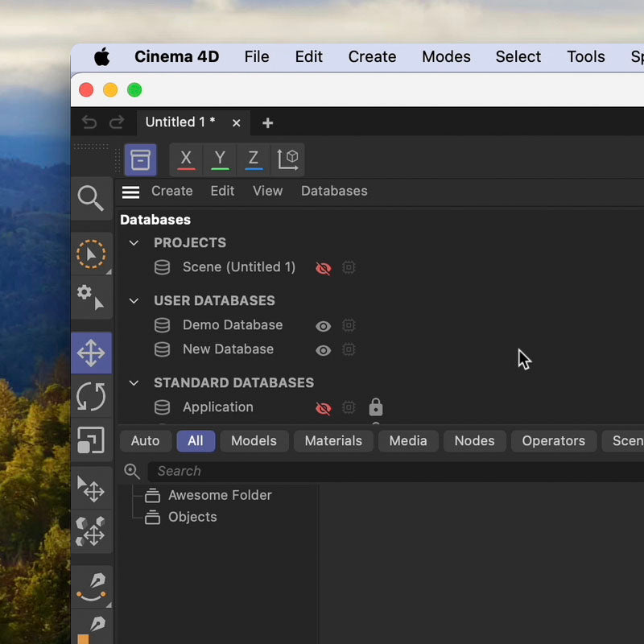The height and width of the screenshot is (644, 644).
Task: Filter assets by Operators
Action: pos(553,441)
